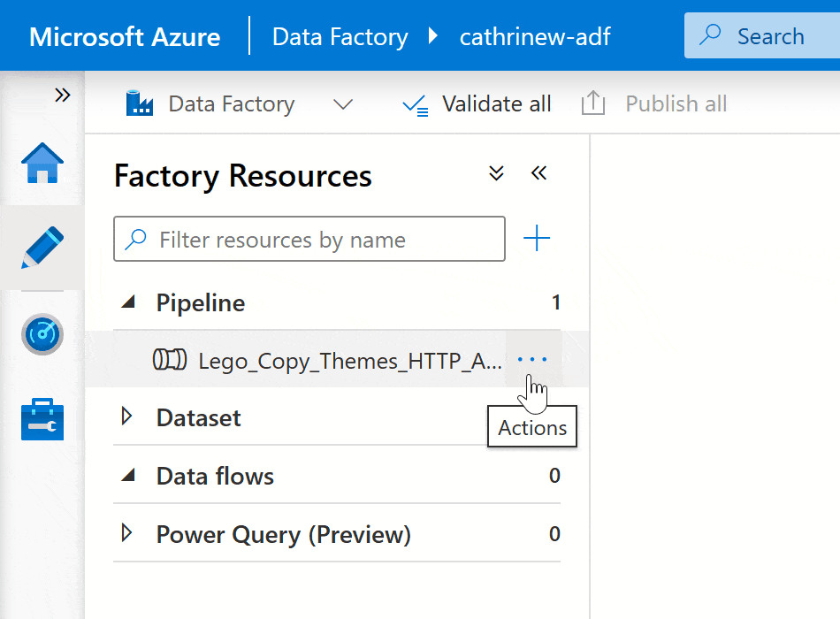Collapse the Factory Resources panel
This screenshot has height=619, width=840.
pyautogui.click(x=538, y=172)
